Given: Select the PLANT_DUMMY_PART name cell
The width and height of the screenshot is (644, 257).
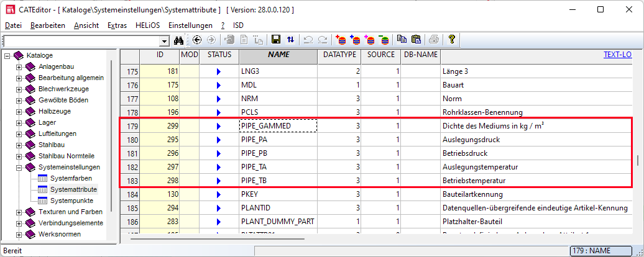Looking at the screenshot, I should 278,222.
